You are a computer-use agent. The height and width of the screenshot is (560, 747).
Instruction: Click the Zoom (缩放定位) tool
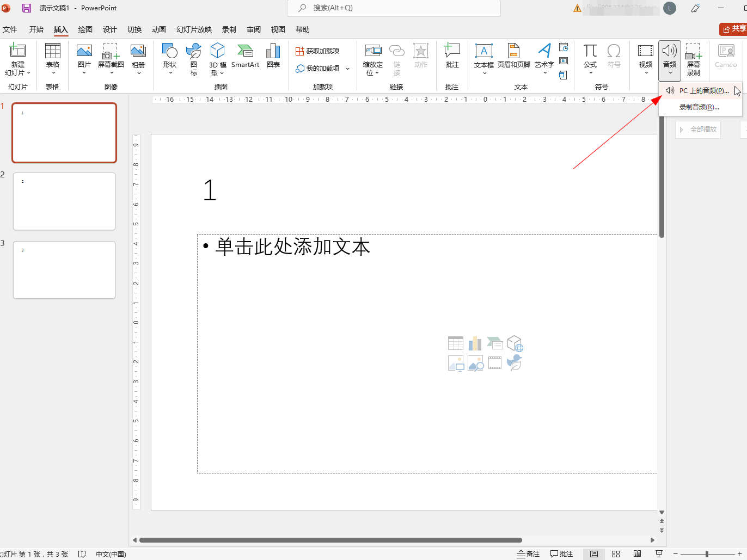373,59
